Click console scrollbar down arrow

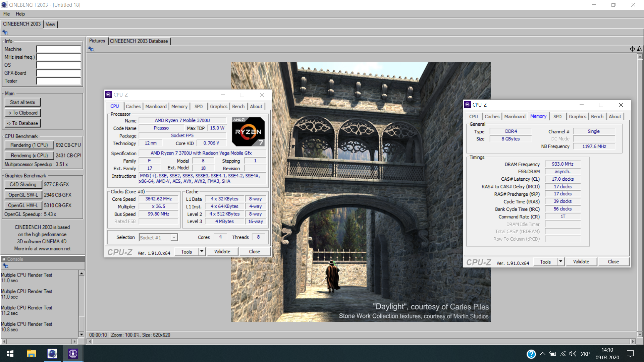coord(81,334)
